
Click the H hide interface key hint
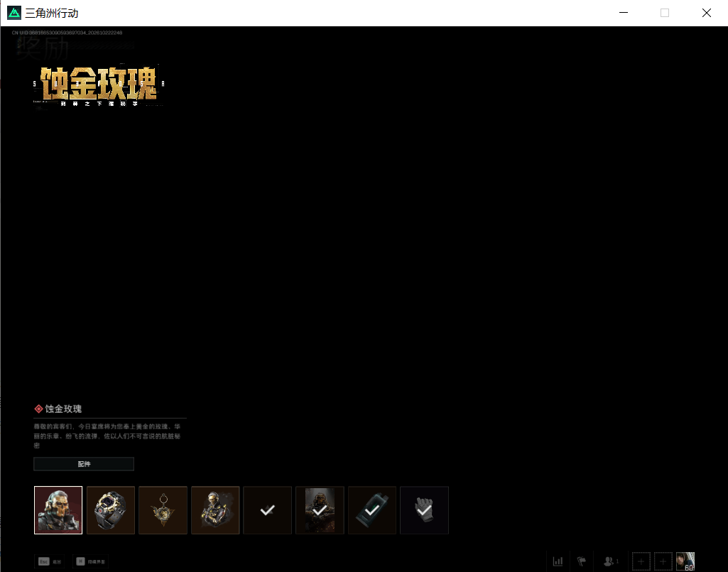(x=90, y=561)
